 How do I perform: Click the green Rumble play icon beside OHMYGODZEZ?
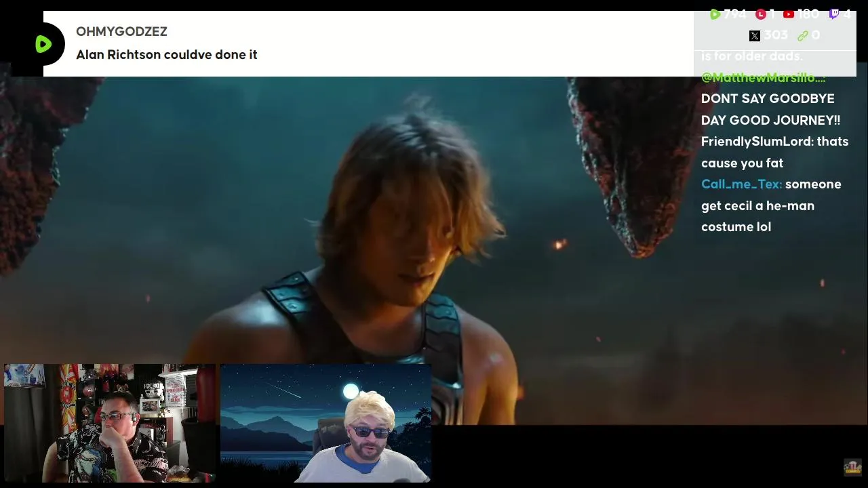(43, 44)
